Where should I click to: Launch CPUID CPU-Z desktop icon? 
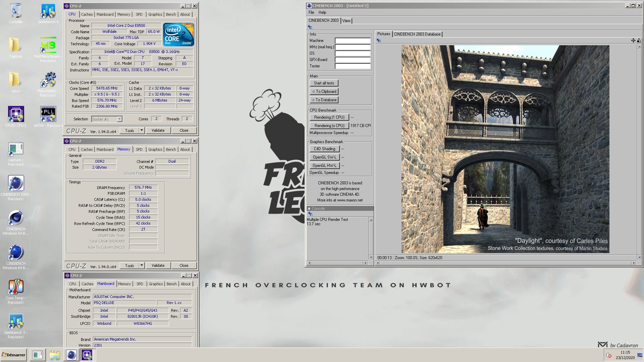click(x=16, y=117)
